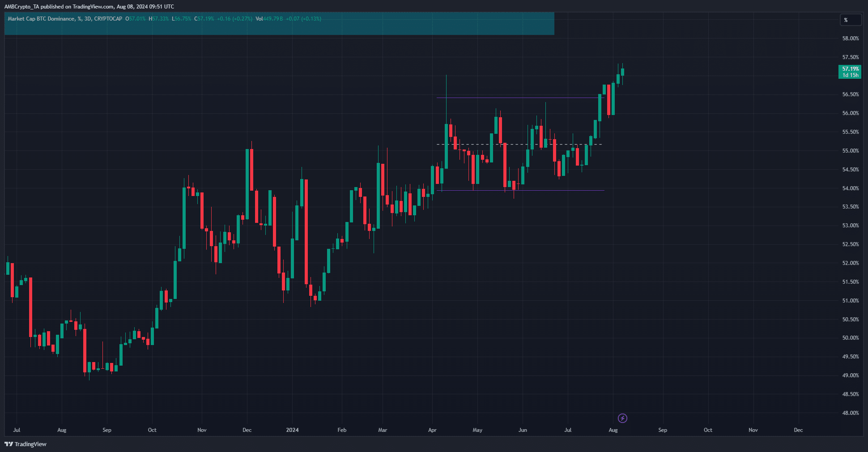Select the grey horizontal support line near 54.00%

pyautogui.click(x=521, y=191)
